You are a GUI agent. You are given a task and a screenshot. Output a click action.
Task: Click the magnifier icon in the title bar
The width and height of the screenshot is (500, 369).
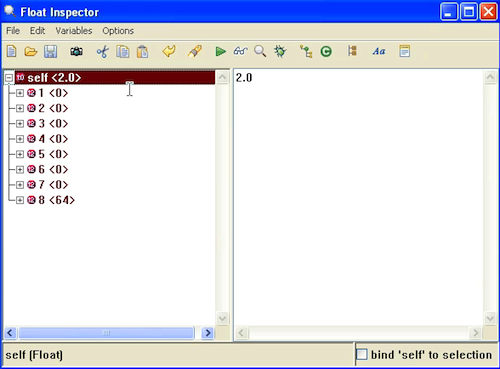(10, 12)
